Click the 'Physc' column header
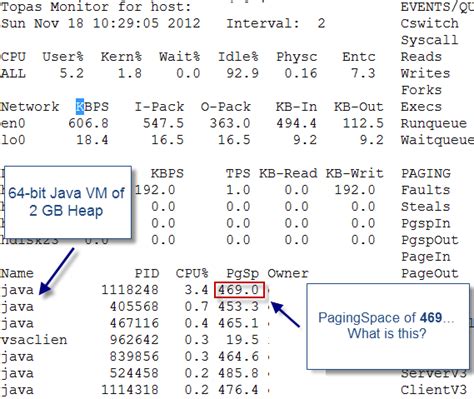 [297, 57]
